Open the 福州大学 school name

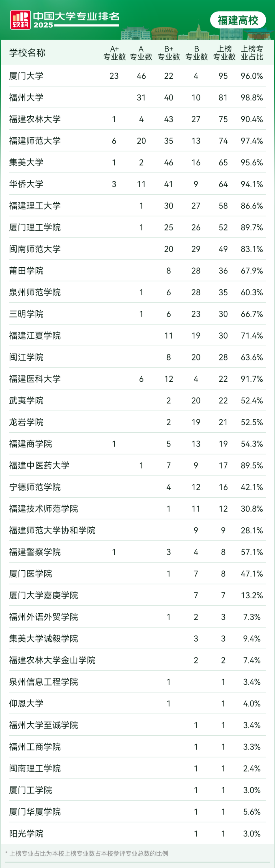pos(26,98)
